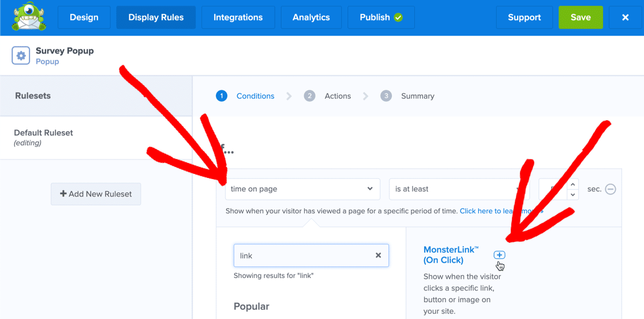
Task: Switch to Display Rules tab
Action: point(156,17)
